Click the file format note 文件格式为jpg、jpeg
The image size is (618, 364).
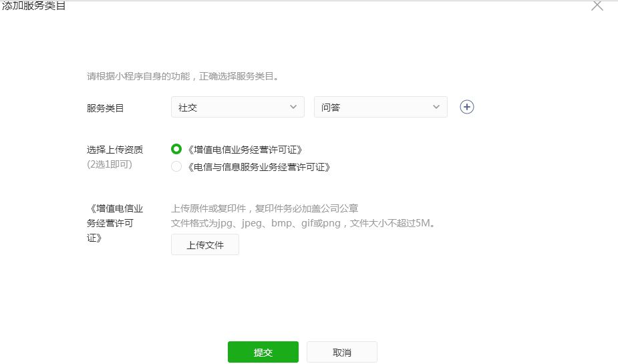point(303,223)
